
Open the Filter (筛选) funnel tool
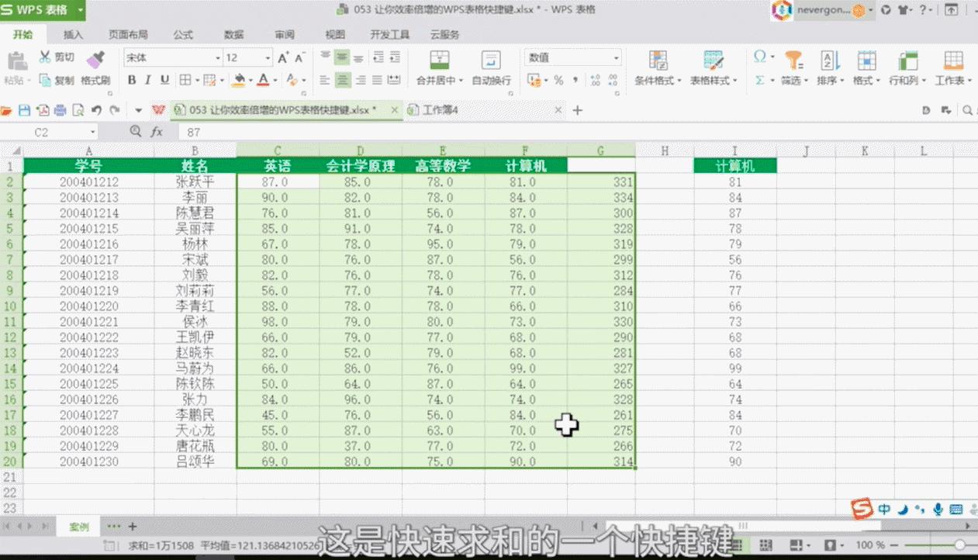click(x=793, y=60)
